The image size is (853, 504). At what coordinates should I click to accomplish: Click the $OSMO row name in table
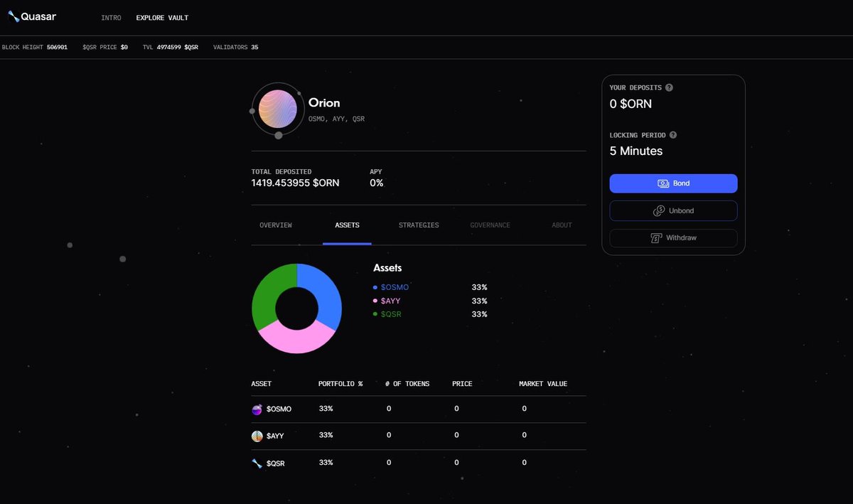tap(279, 409)
